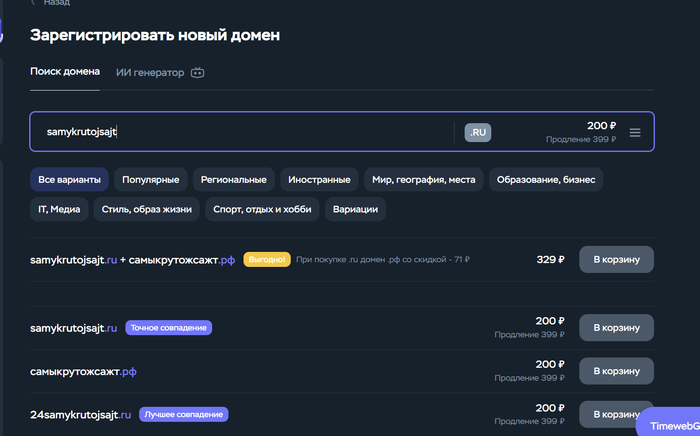Filter by Популярные domains
Image resolution: width=700 pixels, height=436 pixels.
point(150,179)
